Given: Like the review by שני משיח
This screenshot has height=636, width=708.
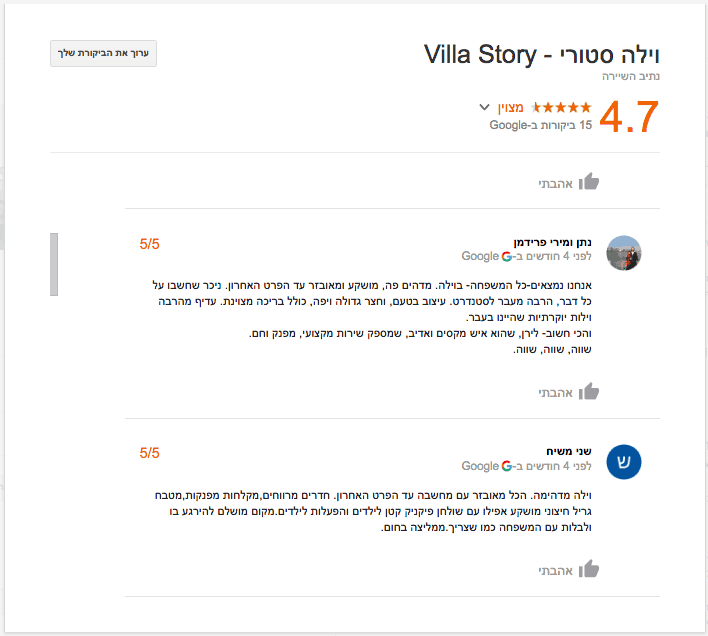Looking at the screenshot, I should coord(589,569).
